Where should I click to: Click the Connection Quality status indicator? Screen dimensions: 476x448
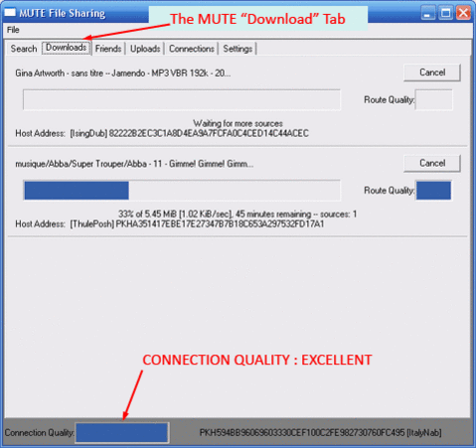[x=122, y=432]
